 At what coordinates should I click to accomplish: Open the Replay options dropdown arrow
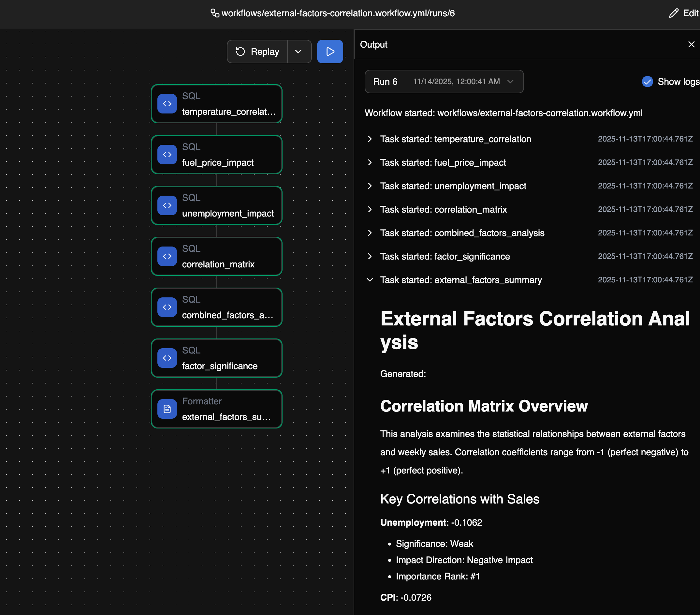pos(298,52)
